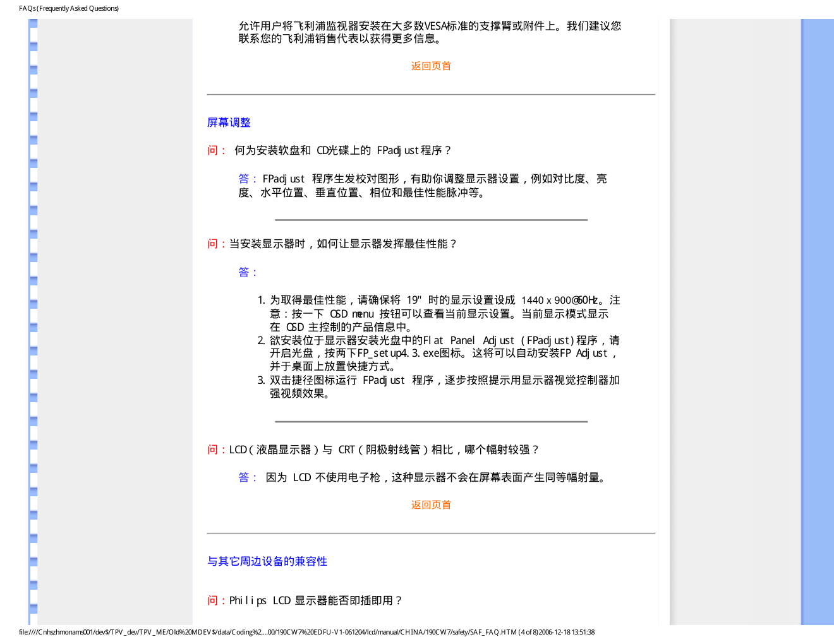Click the question about 最佳性能 when installing display

tap(332, 244)
